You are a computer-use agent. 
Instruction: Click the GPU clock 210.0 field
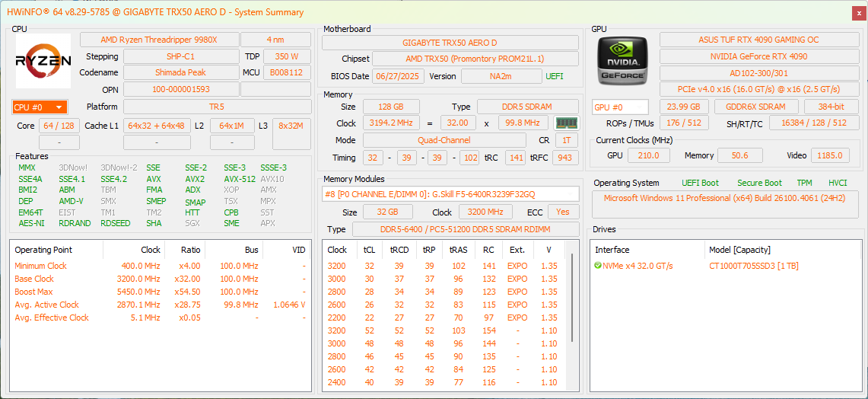click(x=649, y=155)
